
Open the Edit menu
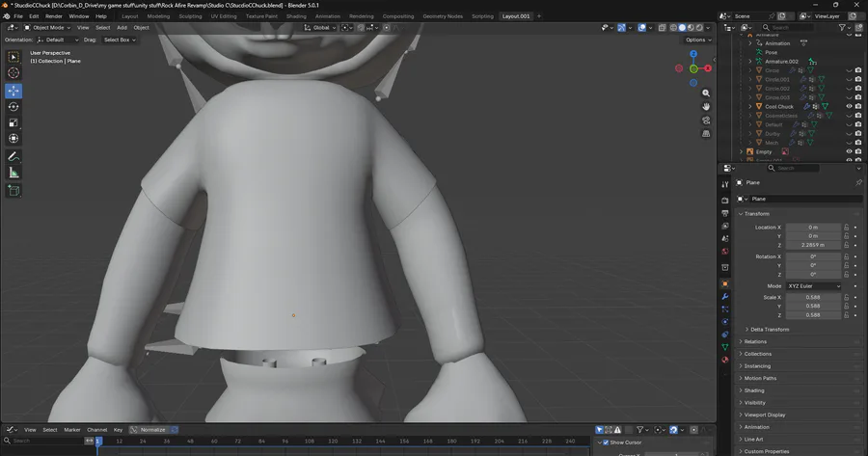[x=34, y=16]
